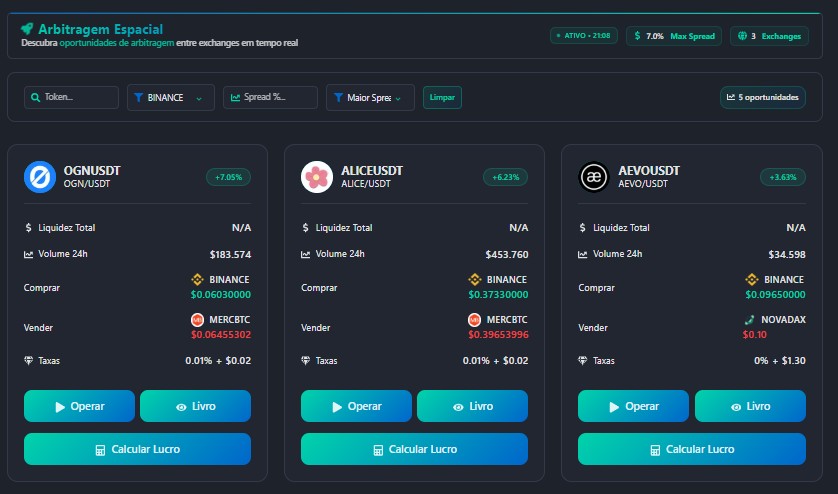
Task: Click the 7.0% Max Spread badge
Action: [675, 36]
